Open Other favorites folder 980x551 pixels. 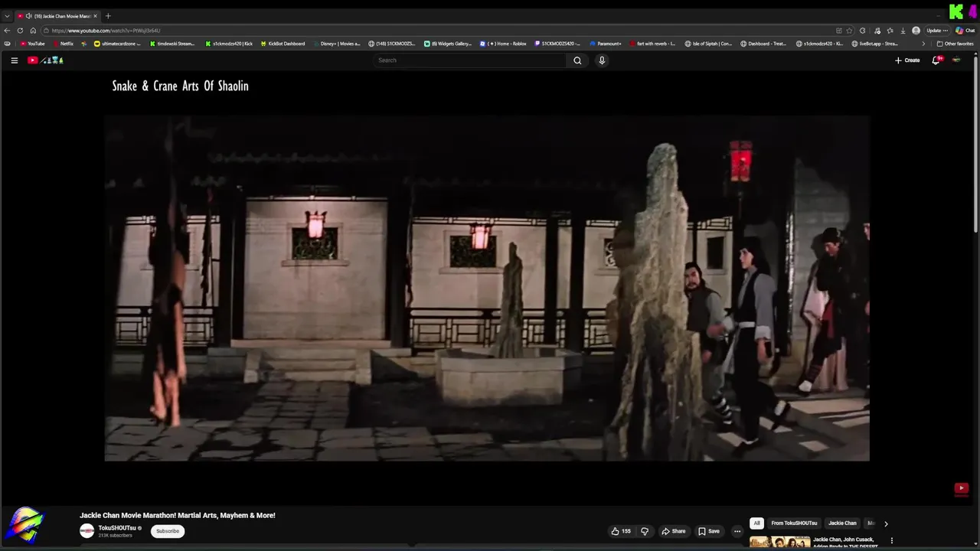955,44
